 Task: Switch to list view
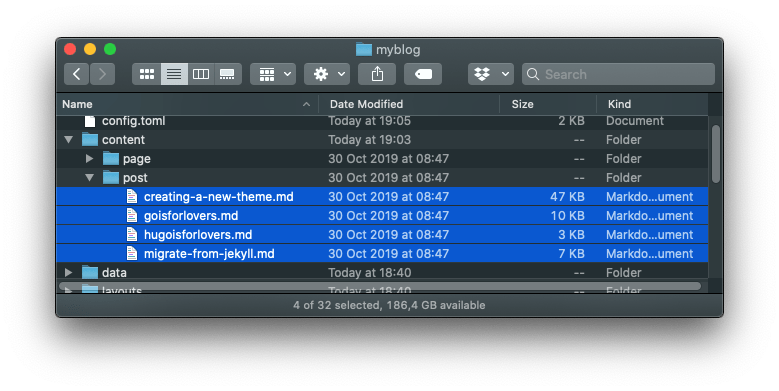174,74
